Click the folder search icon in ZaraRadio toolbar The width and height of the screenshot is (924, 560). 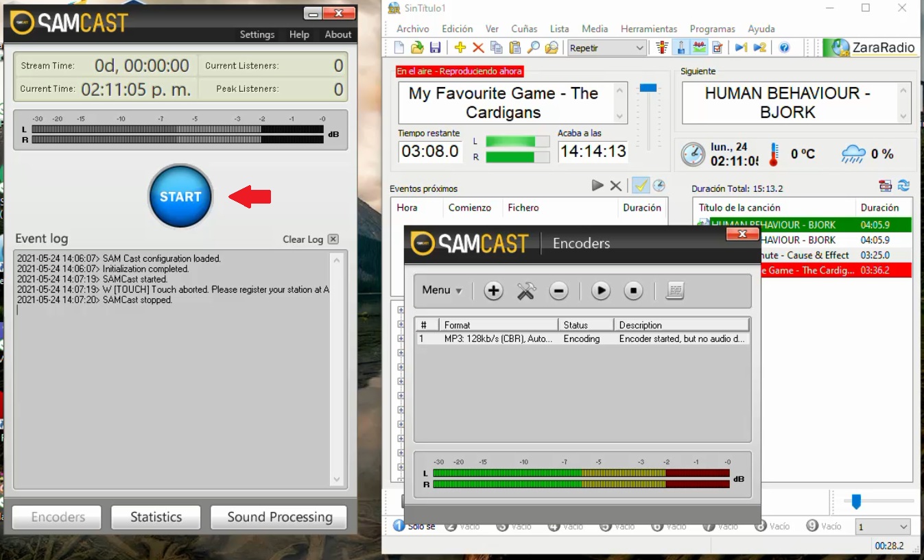(x=552, y=47)
